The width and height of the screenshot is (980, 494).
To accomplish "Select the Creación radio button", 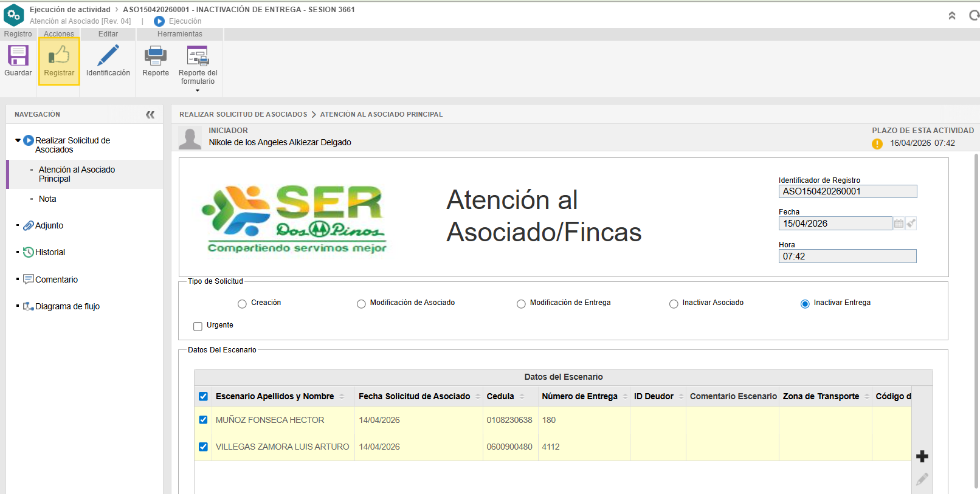I will 242,304.
